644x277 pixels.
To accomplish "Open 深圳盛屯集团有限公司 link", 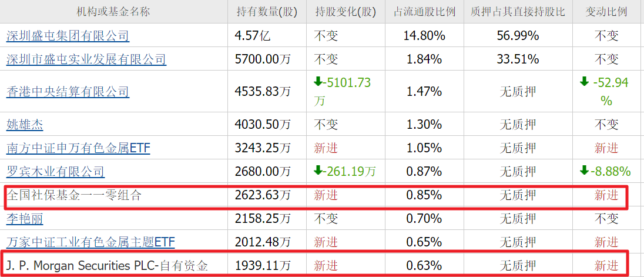I will point(68,36).
